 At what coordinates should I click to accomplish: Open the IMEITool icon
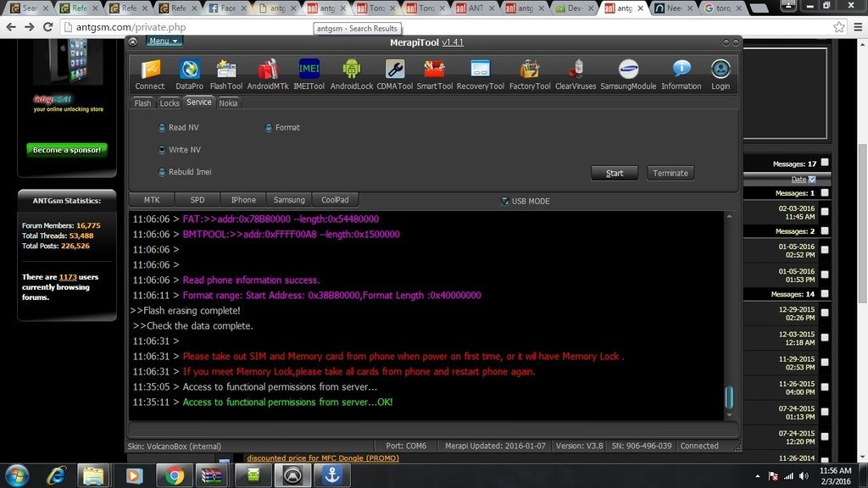point(309,70)
